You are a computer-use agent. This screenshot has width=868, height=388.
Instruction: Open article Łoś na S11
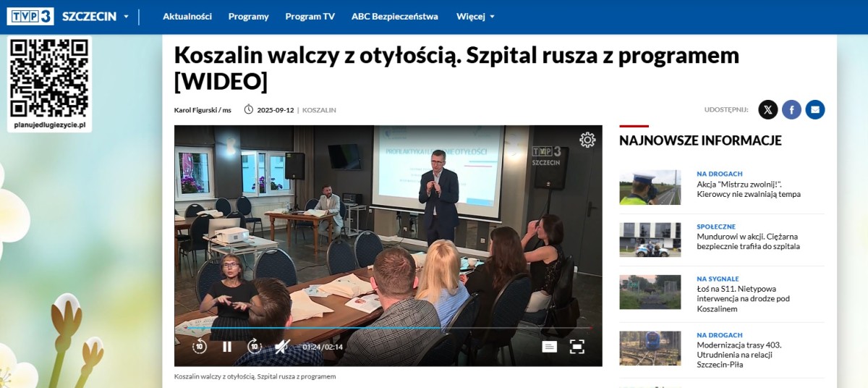coord(743,298)
